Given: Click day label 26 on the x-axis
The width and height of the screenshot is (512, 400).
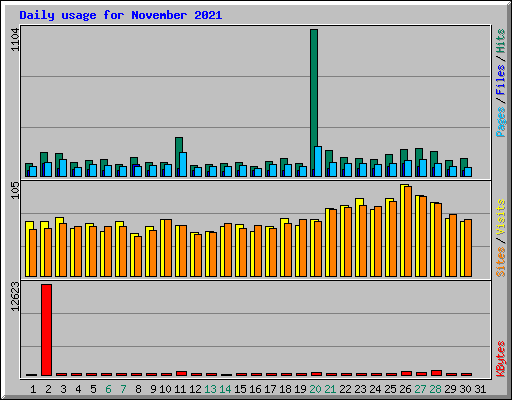Looking at the screenshot, I should 405,389.
